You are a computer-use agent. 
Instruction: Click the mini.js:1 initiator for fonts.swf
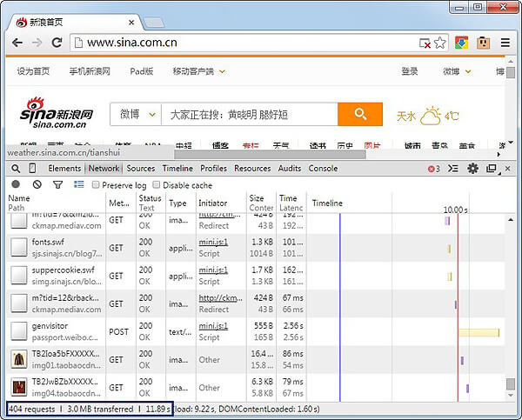click(x=213, y=242)
